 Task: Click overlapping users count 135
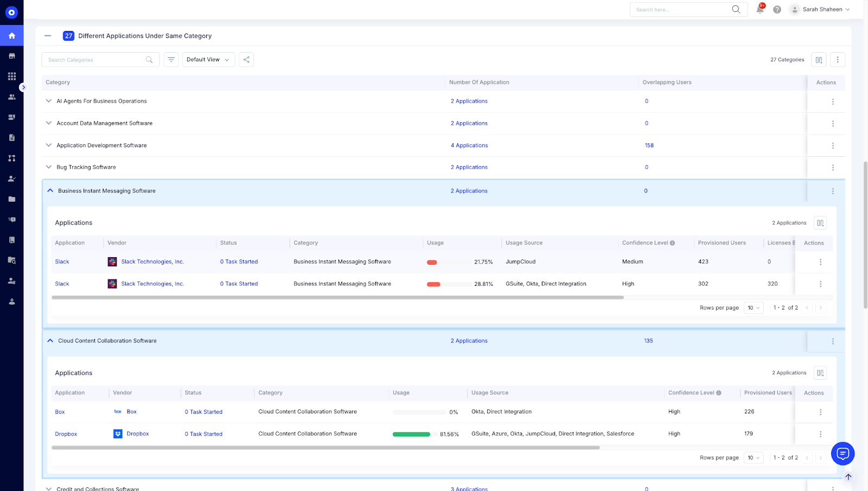(648, 341)
